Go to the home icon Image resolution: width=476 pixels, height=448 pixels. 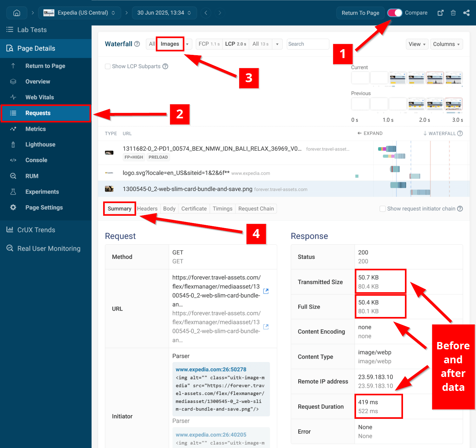click(x=17, y=13)
